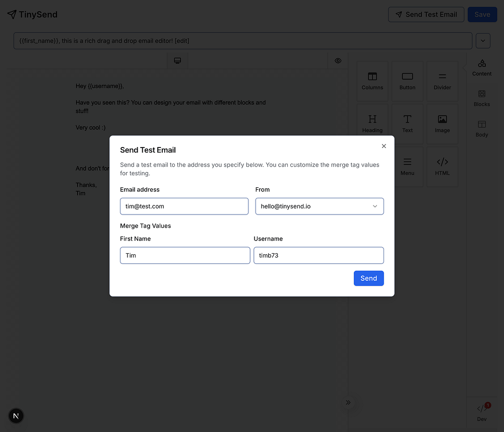Open the Content tab
The image size is (504, 432).
[x=482, y=67]
